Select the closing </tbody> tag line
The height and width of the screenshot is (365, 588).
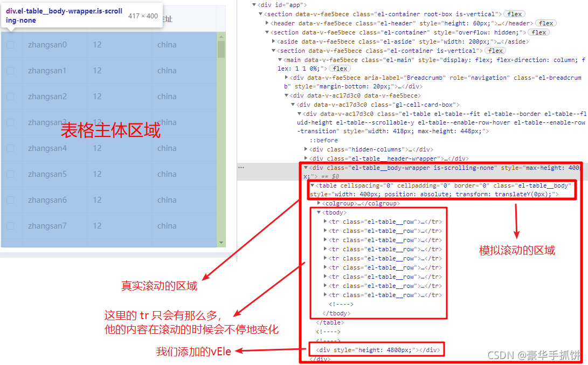(x=336, y=313)
